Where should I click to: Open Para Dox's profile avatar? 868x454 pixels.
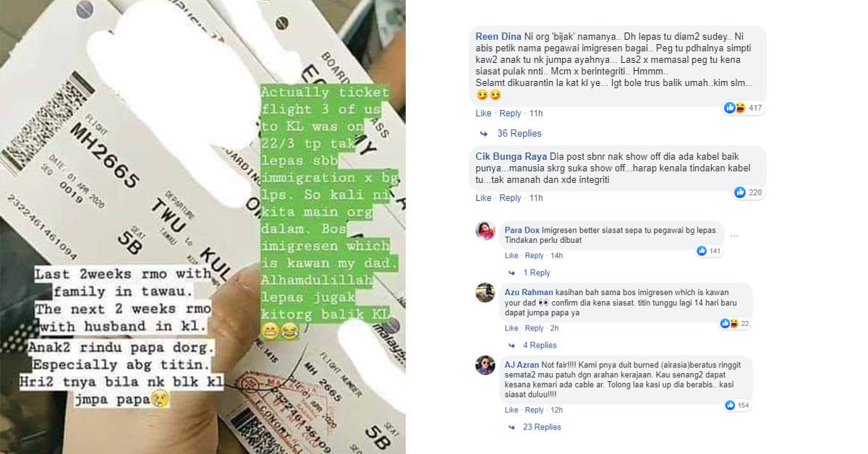[485, 231]
